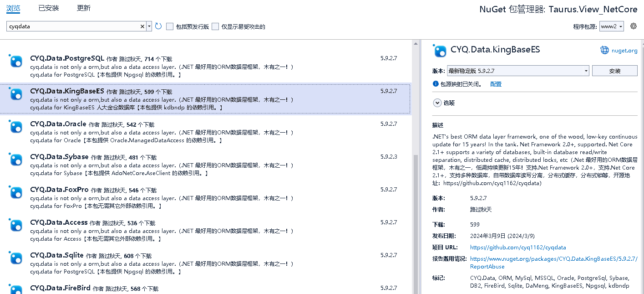Click the nuget.org globe icon
The height and width of the screenshot is (294, 644).
(604, 50)
